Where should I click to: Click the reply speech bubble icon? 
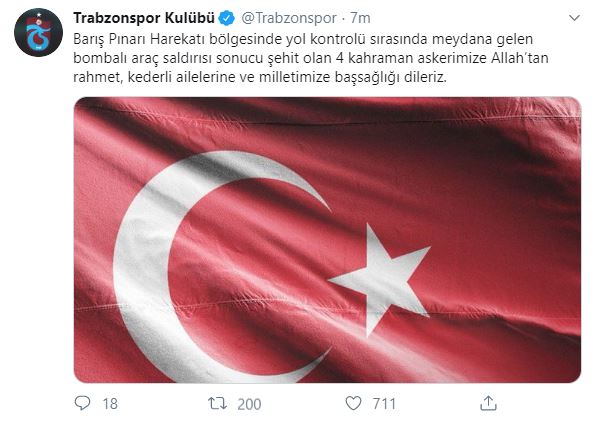pos(82,403)
